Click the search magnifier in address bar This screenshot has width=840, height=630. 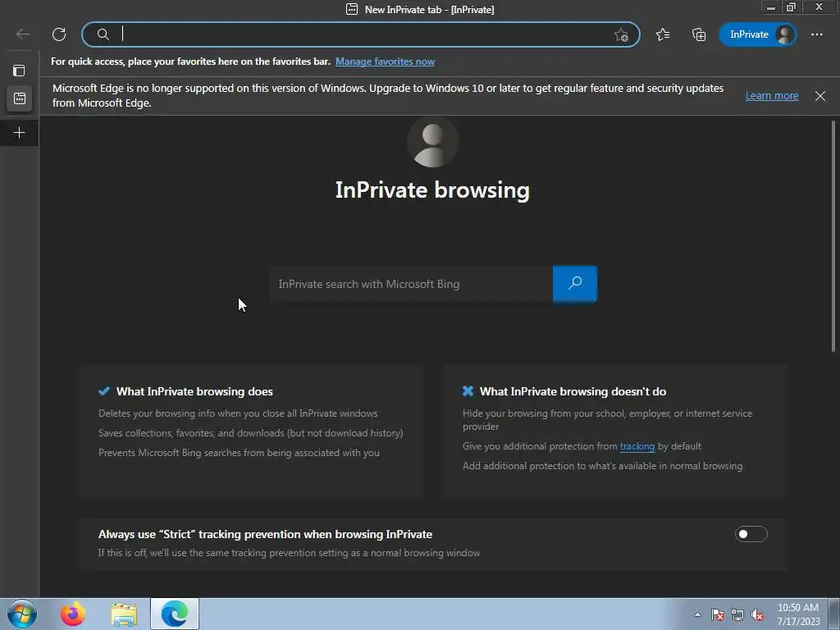(x=103, y=34)
